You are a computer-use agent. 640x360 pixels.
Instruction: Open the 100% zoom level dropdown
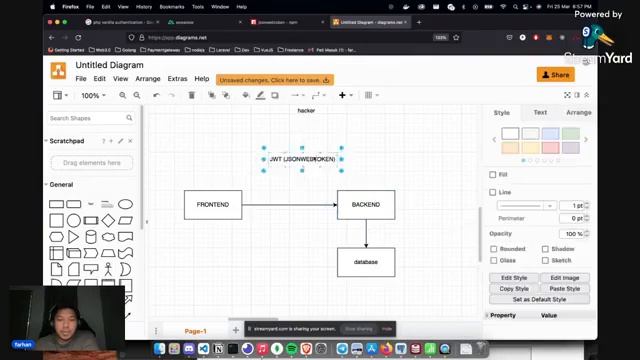(x=93, y=96)
